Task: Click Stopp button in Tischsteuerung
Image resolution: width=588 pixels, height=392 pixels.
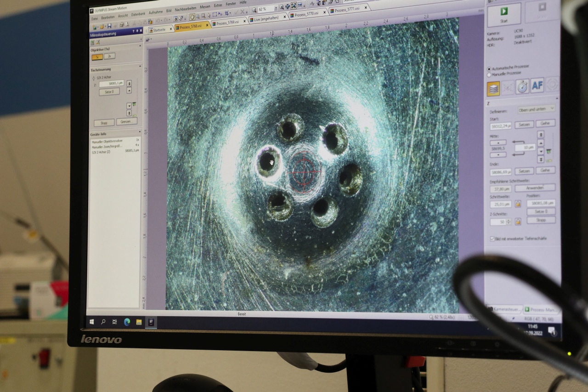Action: 104,123
